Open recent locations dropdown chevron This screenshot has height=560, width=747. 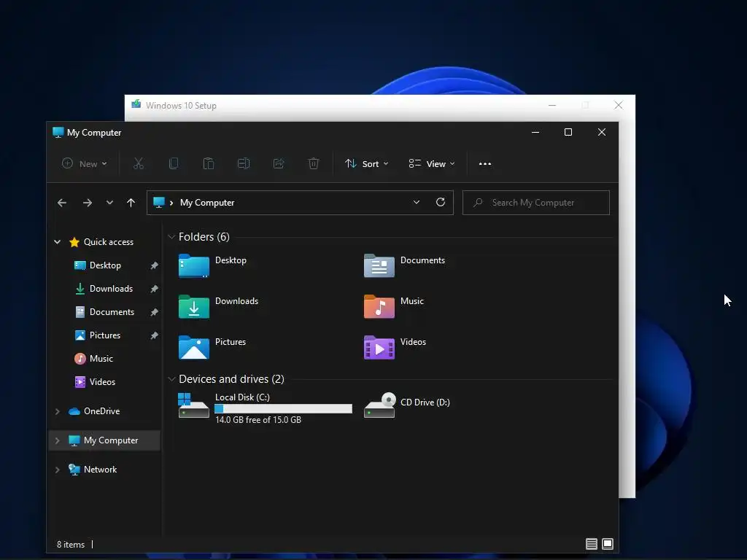[109, 203]
